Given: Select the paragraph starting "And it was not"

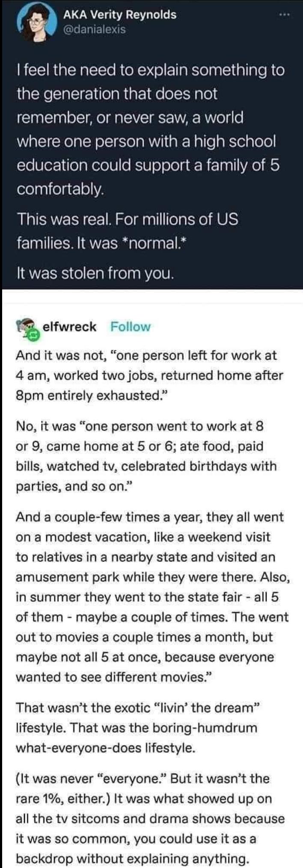Looking at the screenshot, I should point(150,375).
